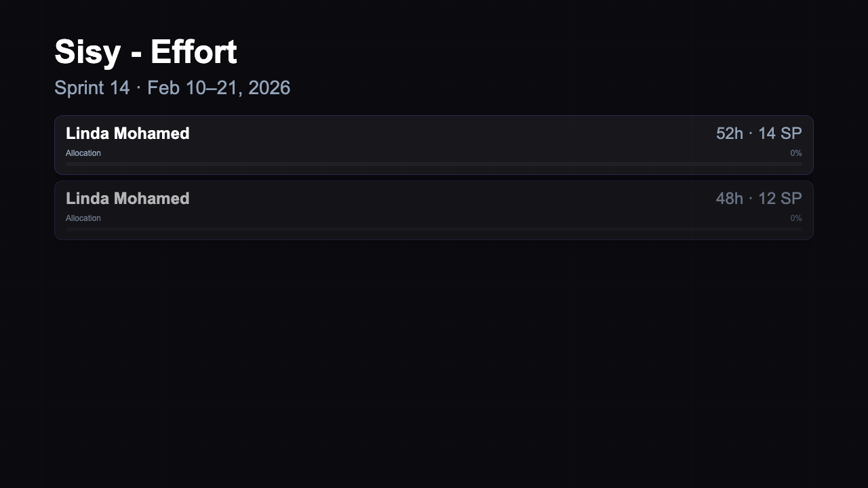Open the first Linda Mohamed card
Viewport: 868px width, 488px height.
(x=434, y=144)
